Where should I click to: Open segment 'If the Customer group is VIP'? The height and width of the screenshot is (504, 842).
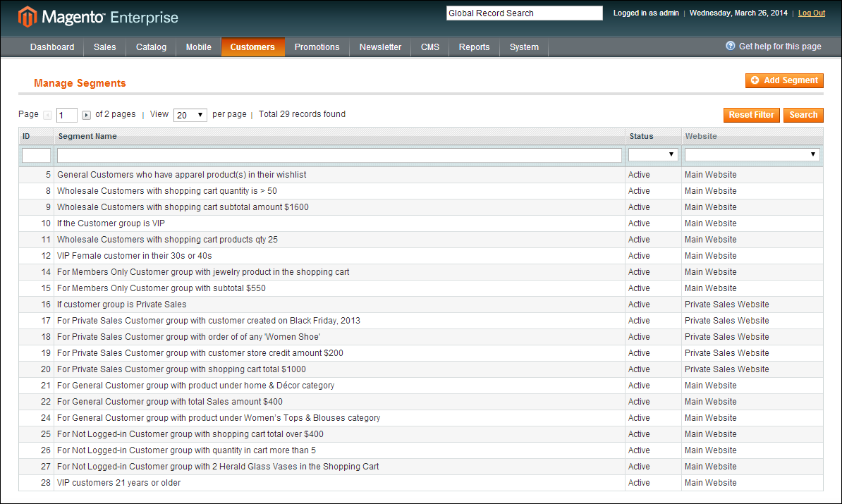pos(420,223)
